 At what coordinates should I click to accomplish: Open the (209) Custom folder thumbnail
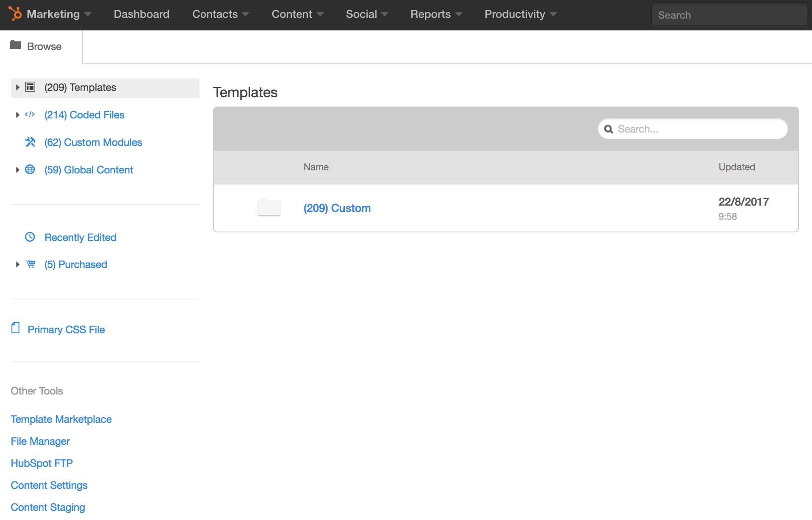tap(269, 208)
